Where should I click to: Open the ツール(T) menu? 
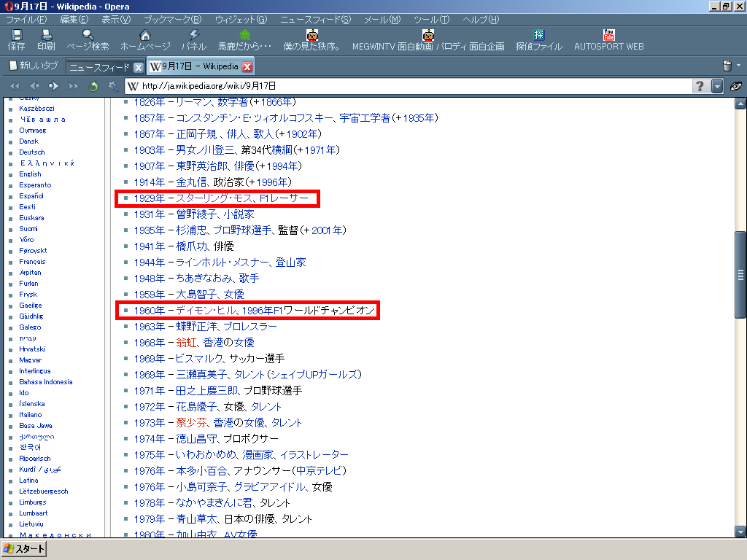(431, 20)
